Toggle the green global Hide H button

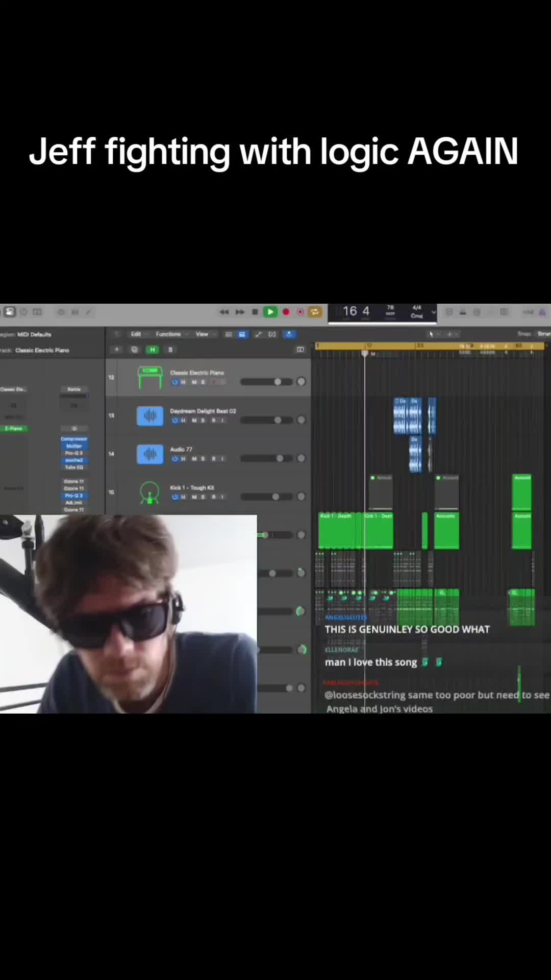pyautogui.click(x=152, y=350)
